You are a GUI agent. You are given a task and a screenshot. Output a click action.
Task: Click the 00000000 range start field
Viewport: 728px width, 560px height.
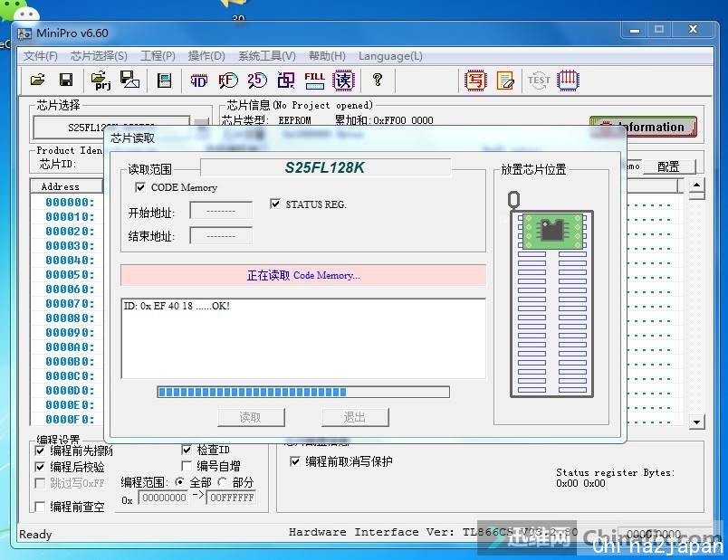164,498
